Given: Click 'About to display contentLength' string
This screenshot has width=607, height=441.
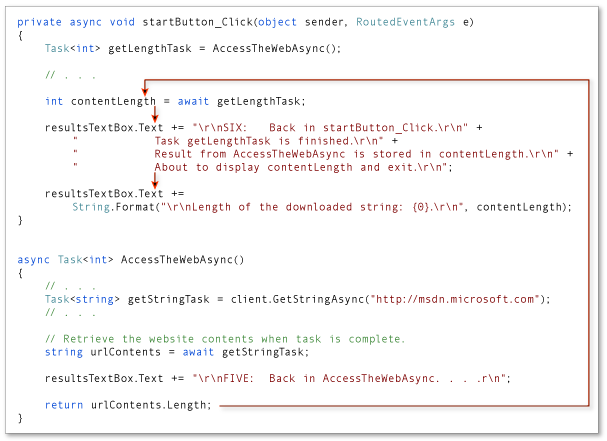Looking at the screenshot, I should tap(304, 167).
